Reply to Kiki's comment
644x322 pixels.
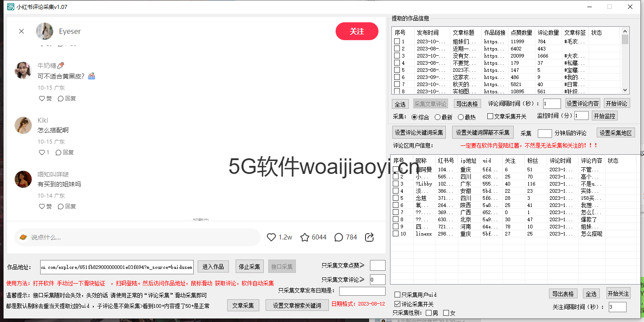[x=65, y=153]
